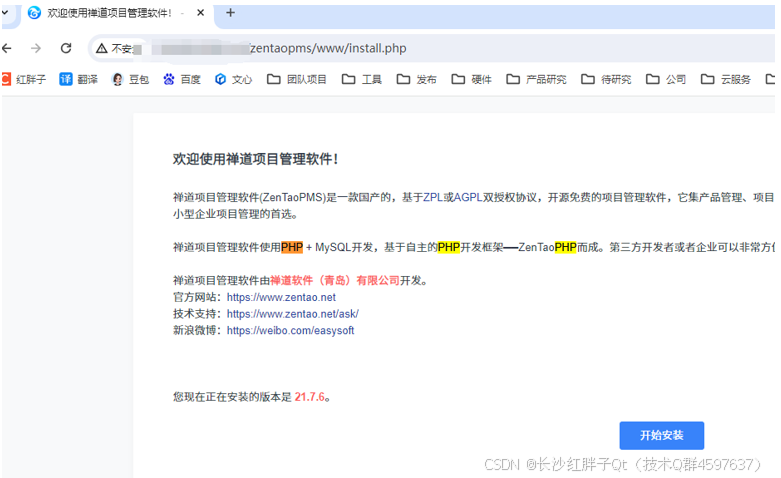
Task: Click the version number 21.7.6
Action: pos(309,397)
